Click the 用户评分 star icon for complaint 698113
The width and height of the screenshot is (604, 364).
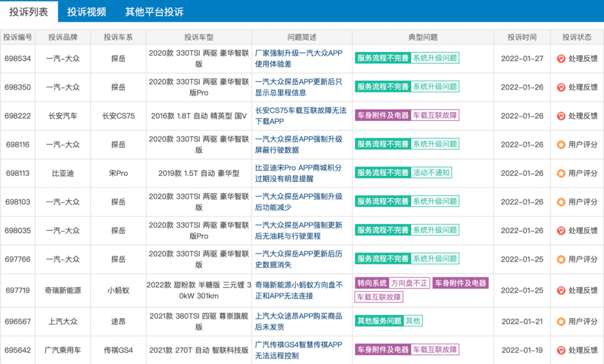pos(561,173)
